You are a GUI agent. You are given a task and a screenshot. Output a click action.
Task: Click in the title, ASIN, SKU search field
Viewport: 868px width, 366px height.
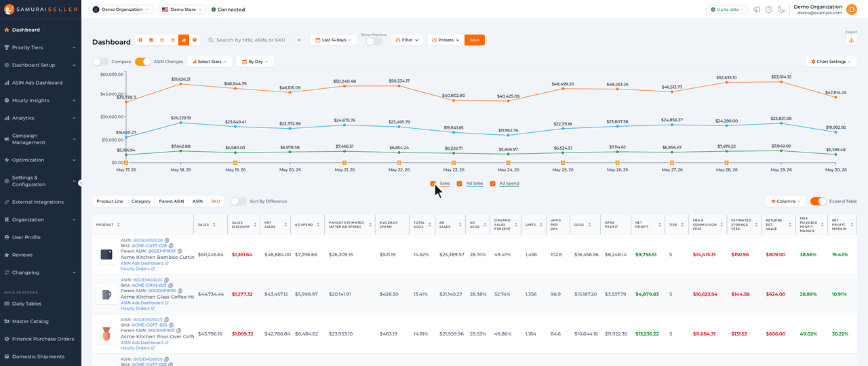click(255, 40)
